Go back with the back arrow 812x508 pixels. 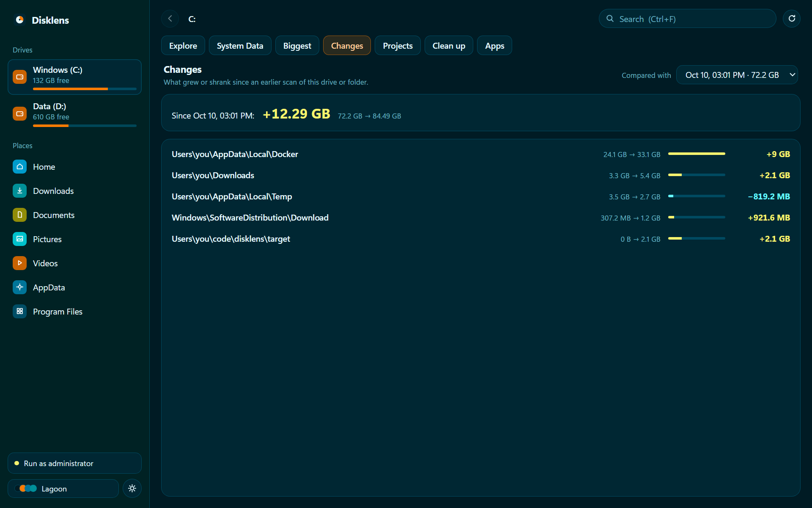(170, 19)
